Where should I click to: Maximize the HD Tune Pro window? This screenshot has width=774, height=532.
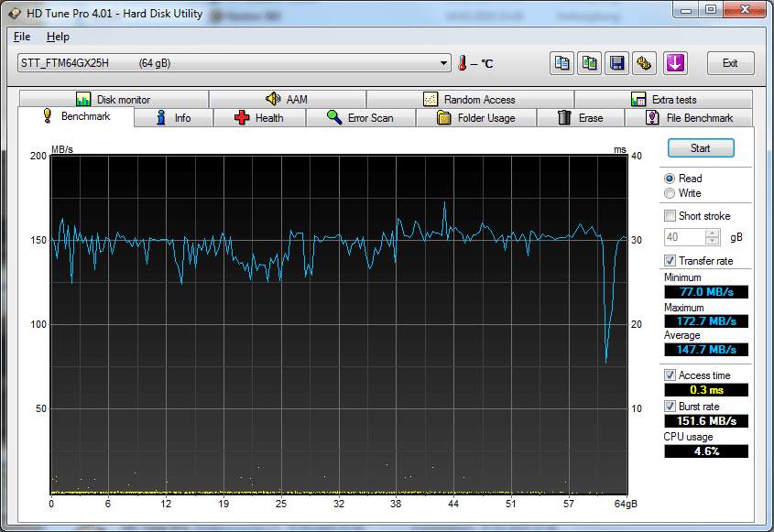pos(711,10)
